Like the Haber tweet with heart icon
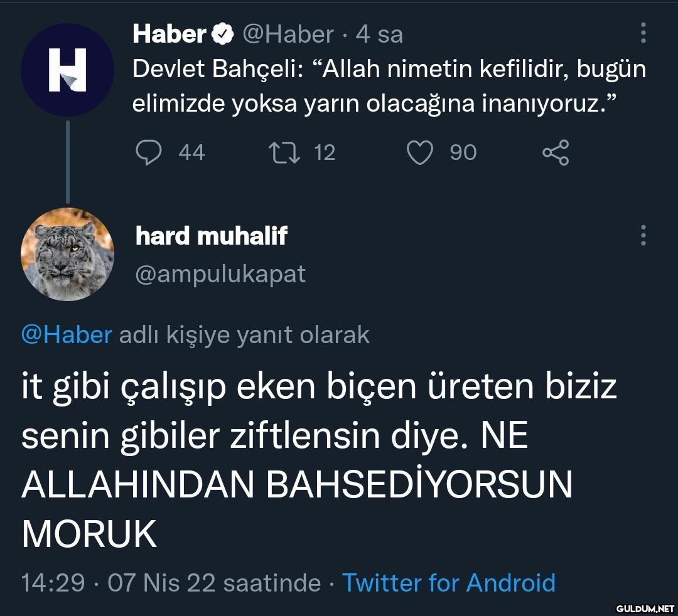Screen dimensions: 678x616 420,152
